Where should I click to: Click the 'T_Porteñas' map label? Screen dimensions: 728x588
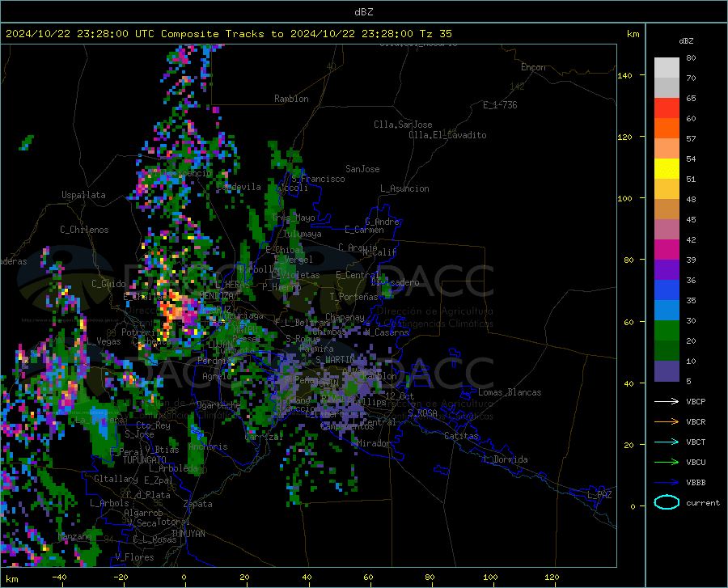coord(353,297)
